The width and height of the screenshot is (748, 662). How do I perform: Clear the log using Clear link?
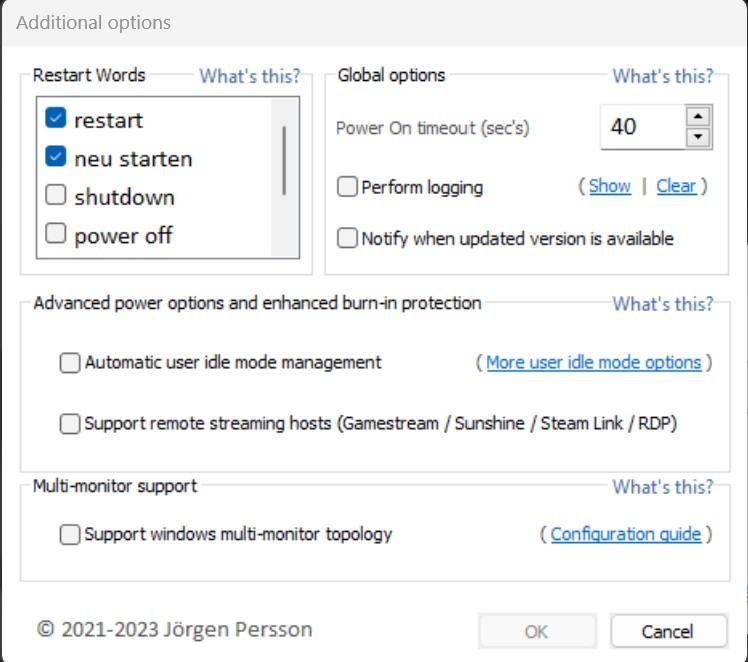click(x=676, y=186)
